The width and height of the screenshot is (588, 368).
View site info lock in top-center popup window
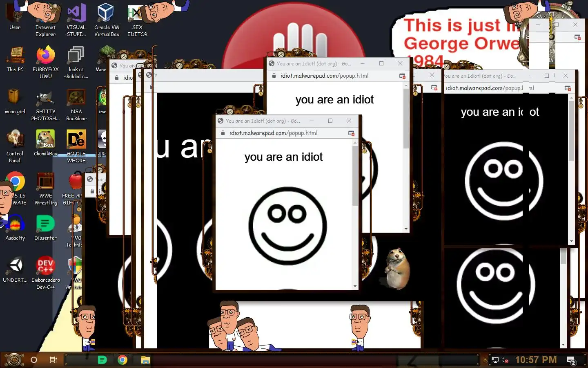(x=274, y=76)
